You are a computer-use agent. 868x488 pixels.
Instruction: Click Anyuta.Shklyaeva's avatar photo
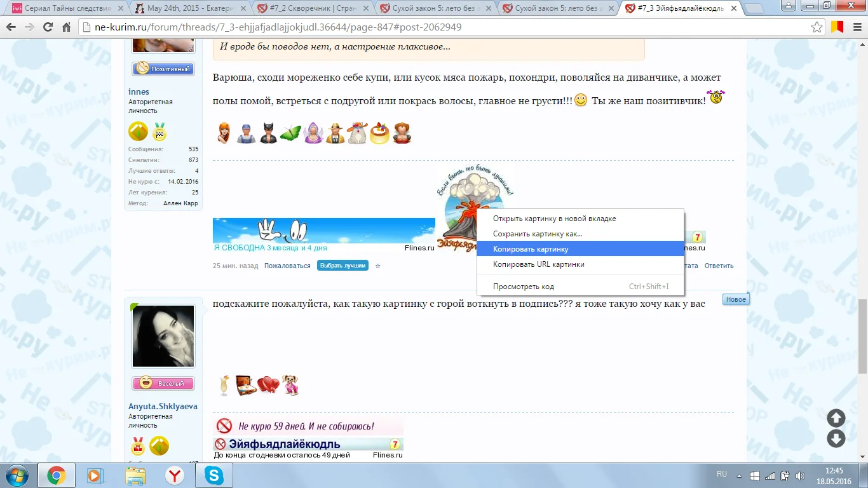pos(163,335)
